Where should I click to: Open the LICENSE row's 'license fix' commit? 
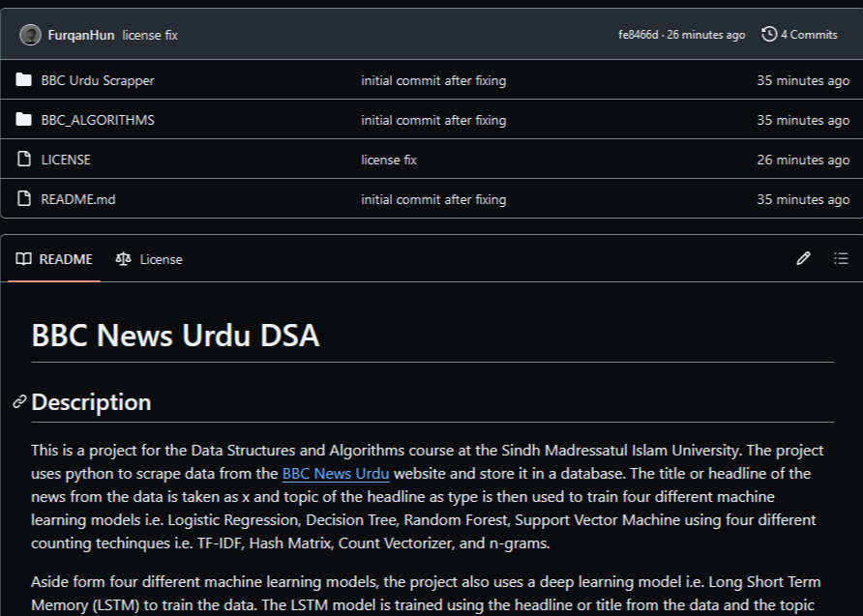389,160
